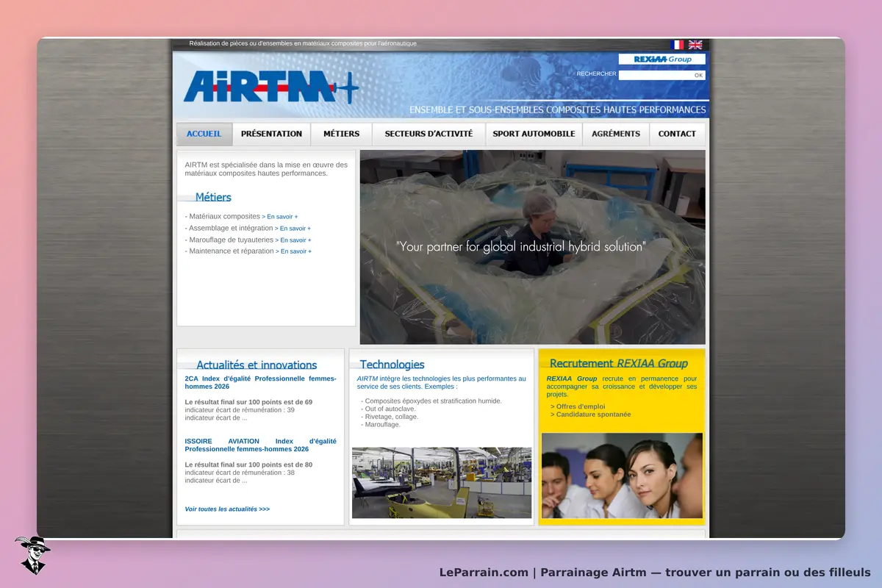The height and width of the screenshot is (588, 882).
Task: Open the ISSOIRE AVIATION Index news item
Action: click(x=260, y=445)
